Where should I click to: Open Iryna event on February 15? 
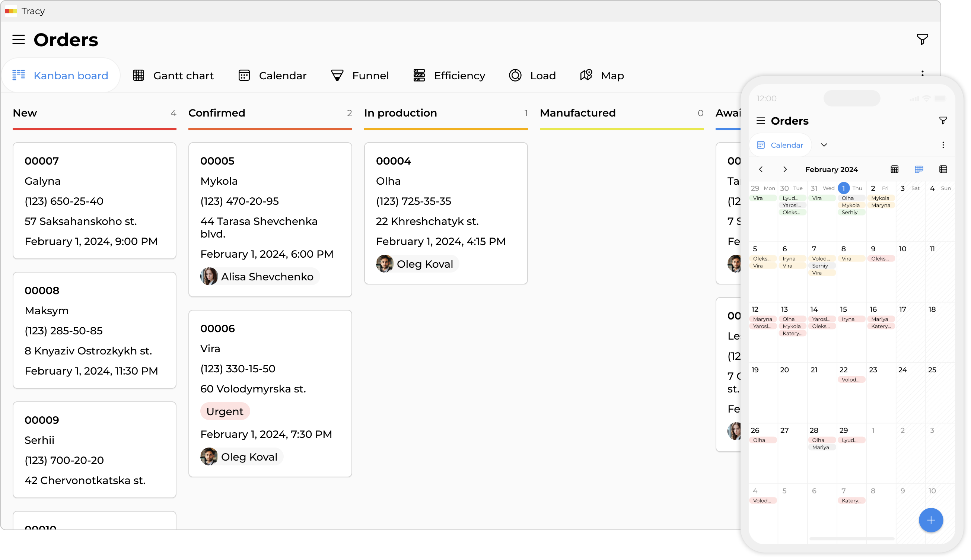coord(851,319)
